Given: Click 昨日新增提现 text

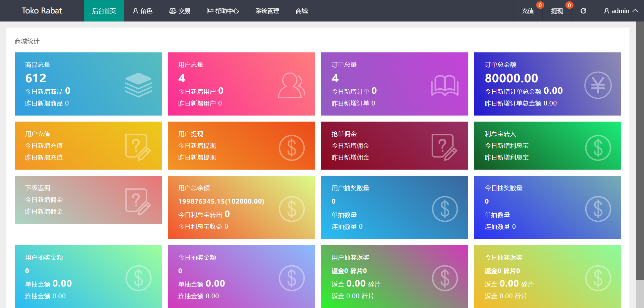Looking at the screenshot, I should [197, 158].
